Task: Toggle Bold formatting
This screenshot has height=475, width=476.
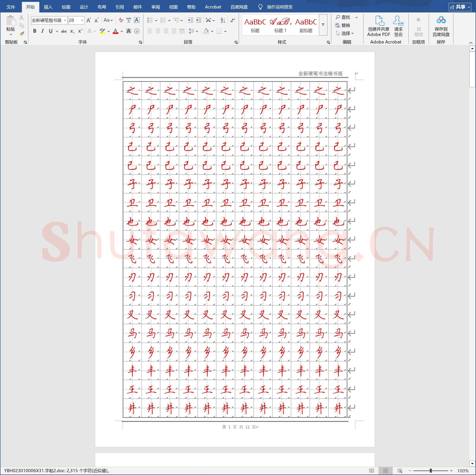Action: point(35,31)
